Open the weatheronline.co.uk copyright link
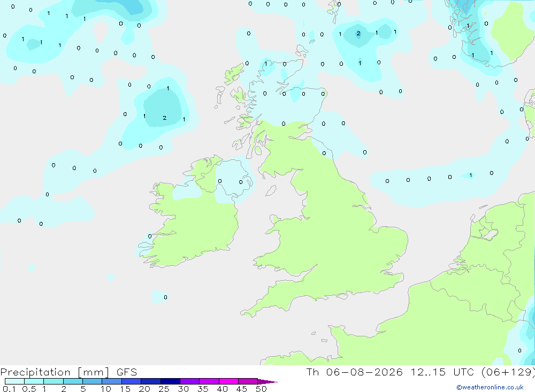The height and width of the screenshot is (392, 535). tap(490, 387)
